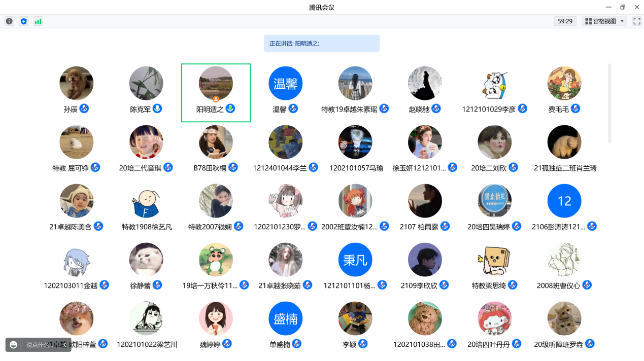Click the host badge on 阳明适之's avatar
The width and height of the screenshot is (644, 361).
pos(216,99)
